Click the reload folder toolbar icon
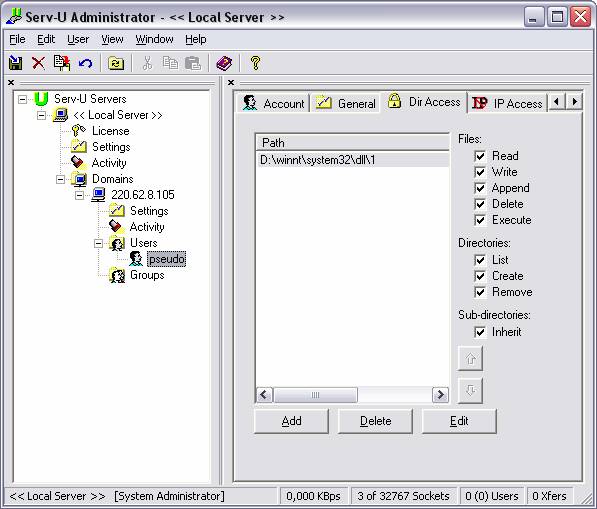This screenshot has width=597, height=509. pos(116,63)
